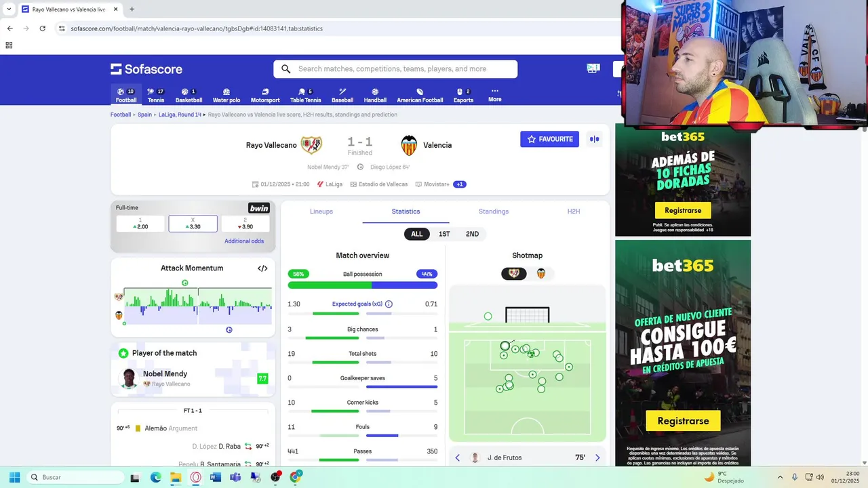The image size is (868, 488).
Task: Show Valencia shots on shotmap
Action: point(541,273)
